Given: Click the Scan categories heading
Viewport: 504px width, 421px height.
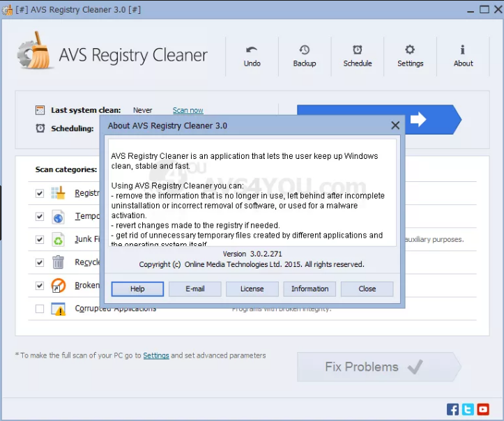Looking at the screenshot, I should point(66,169).
